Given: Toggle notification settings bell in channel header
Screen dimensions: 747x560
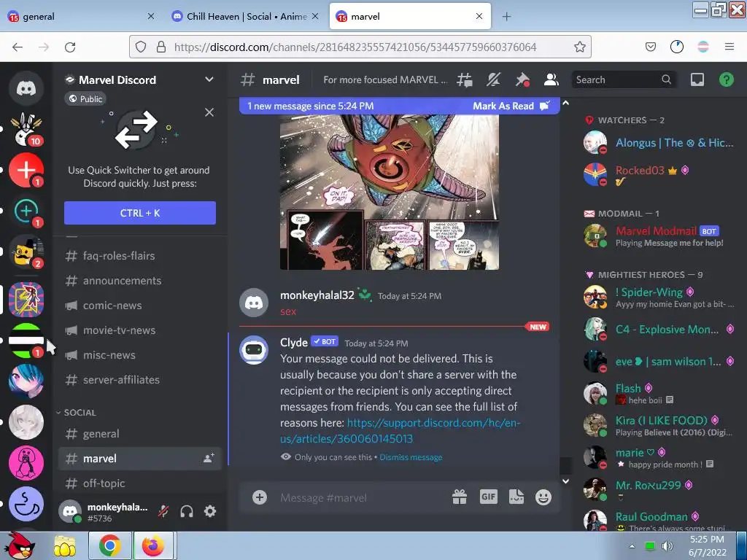Looking at the screenshot, I should (493, 79).
